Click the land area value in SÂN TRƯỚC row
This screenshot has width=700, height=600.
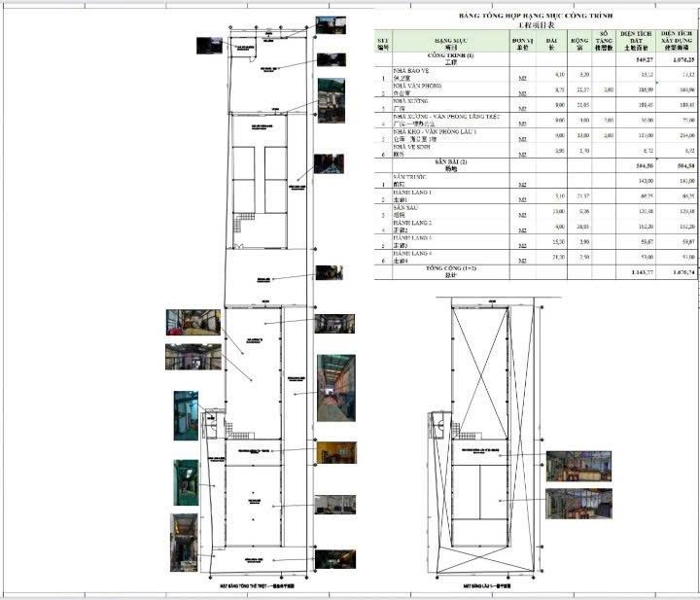[647, 181]
